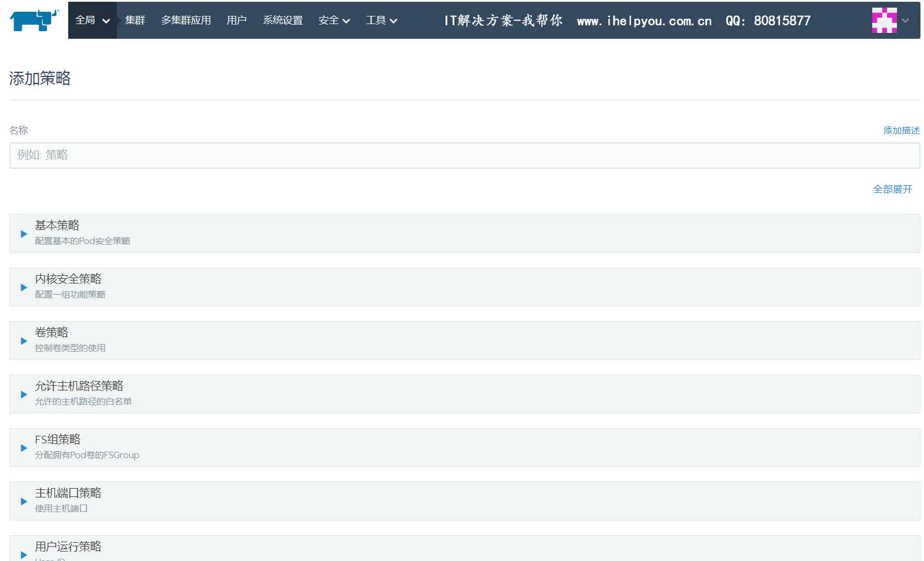Viewport: 924px width, 561px height.
Task: Click the 配置基本的Pod安全策略 description
Action: [82, 241]
